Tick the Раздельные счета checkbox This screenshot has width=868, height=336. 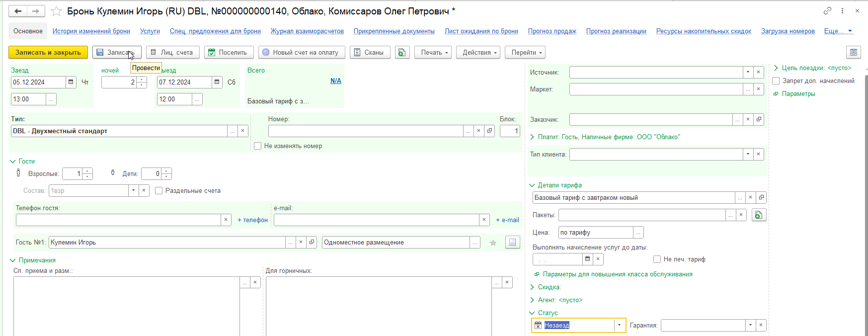159,190
